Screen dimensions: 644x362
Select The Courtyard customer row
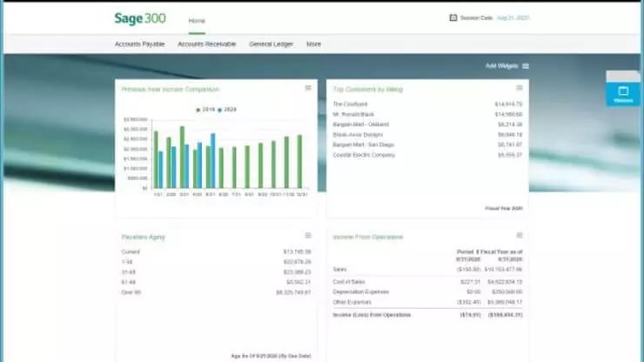(427, 104)
